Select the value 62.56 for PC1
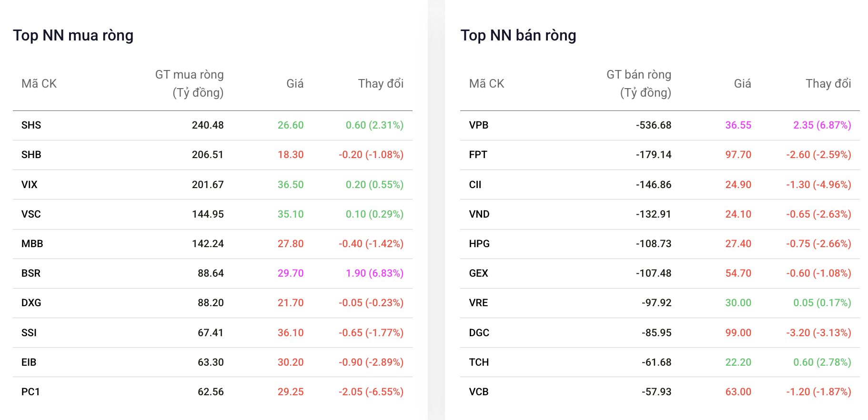 tap(211, 392)
